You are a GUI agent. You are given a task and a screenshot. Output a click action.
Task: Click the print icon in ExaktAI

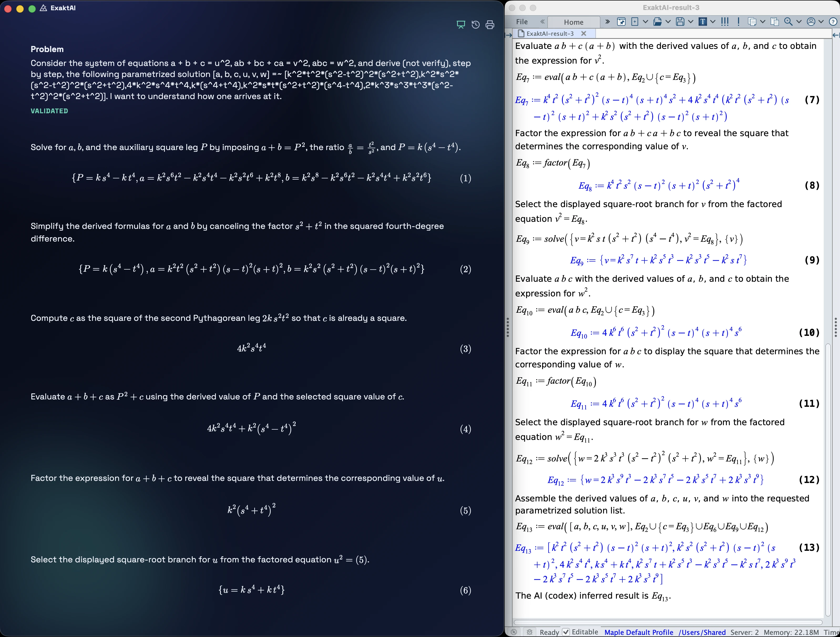[x=490, y=25]
